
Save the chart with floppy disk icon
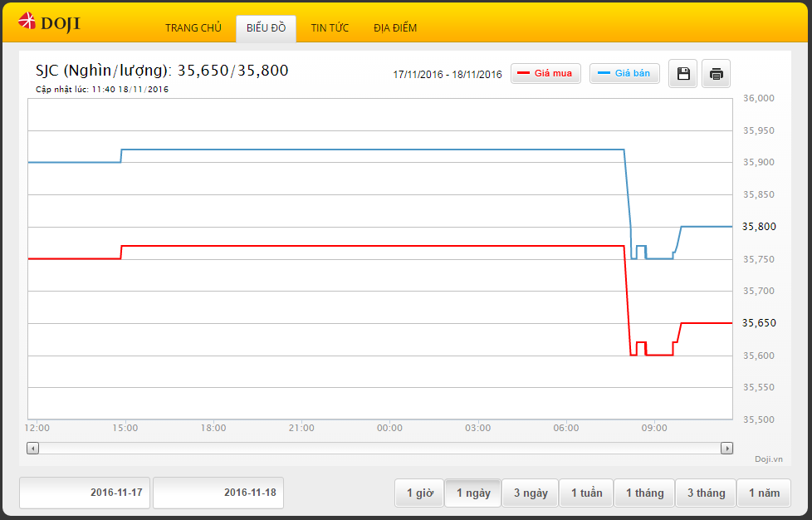(x=682, y=74)
